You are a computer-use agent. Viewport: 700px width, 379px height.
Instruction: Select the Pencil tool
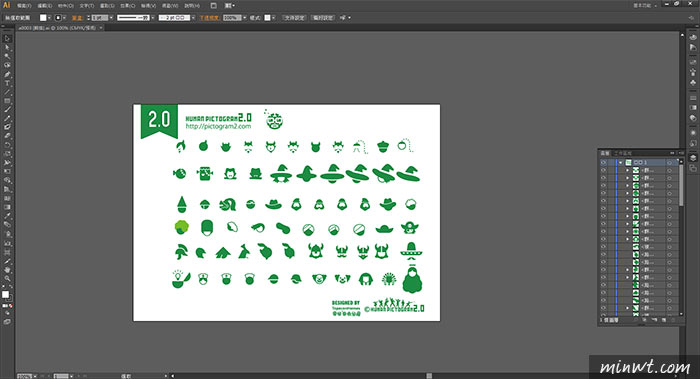coord(7,119)
